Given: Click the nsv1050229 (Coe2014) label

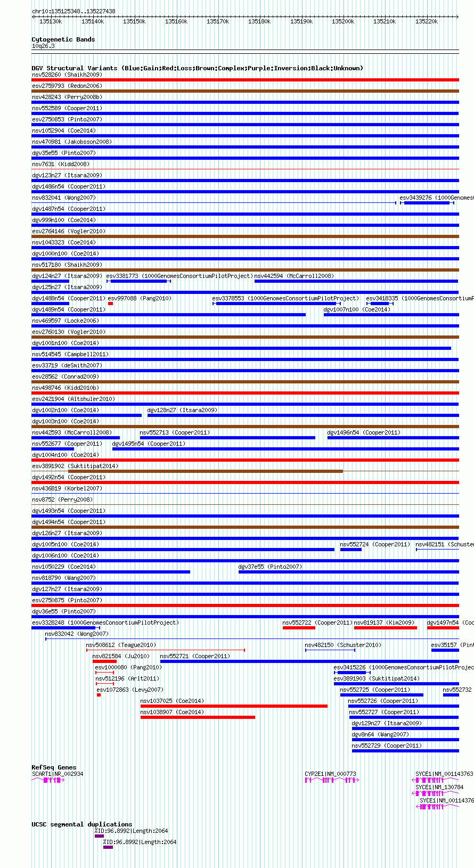Looking at the screenshot, I should [x=64, y=567].
